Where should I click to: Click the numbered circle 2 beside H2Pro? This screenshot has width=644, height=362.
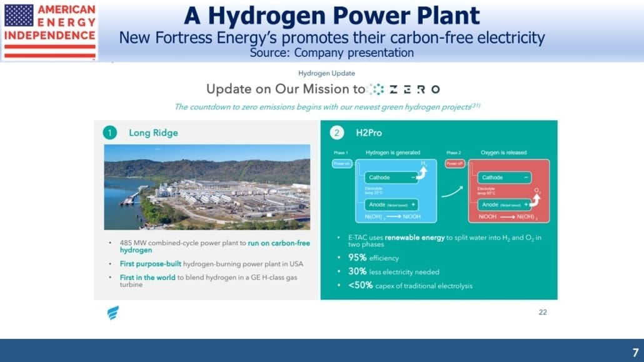point(337,133)
